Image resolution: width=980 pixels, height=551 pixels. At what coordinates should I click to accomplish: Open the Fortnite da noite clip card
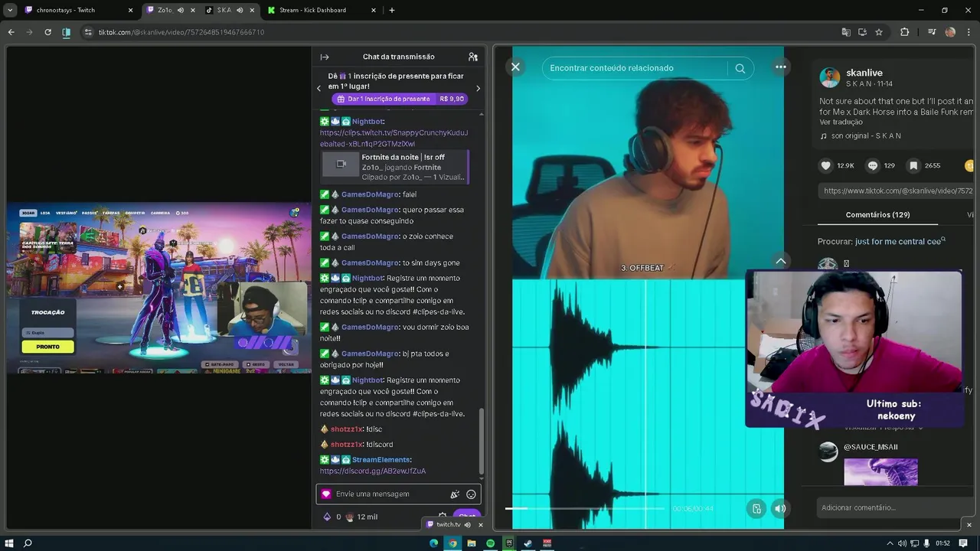point(394,167)
